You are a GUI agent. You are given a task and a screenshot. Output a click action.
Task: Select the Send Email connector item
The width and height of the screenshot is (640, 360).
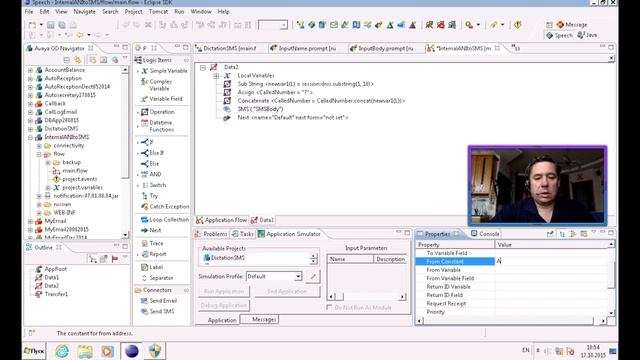159,300
